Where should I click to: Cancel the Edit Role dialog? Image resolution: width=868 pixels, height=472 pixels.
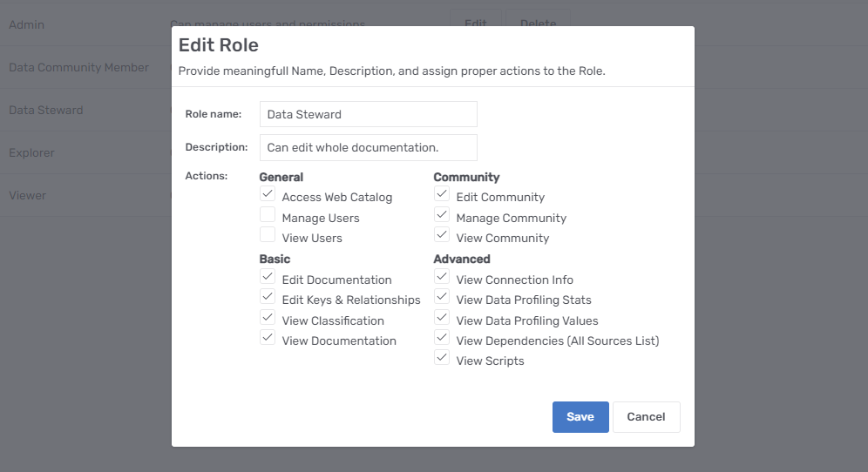[x=646, y=417]
